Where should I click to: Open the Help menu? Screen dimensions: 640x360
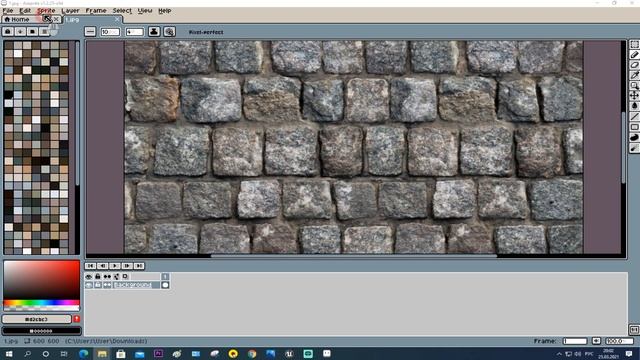point(164,11)
